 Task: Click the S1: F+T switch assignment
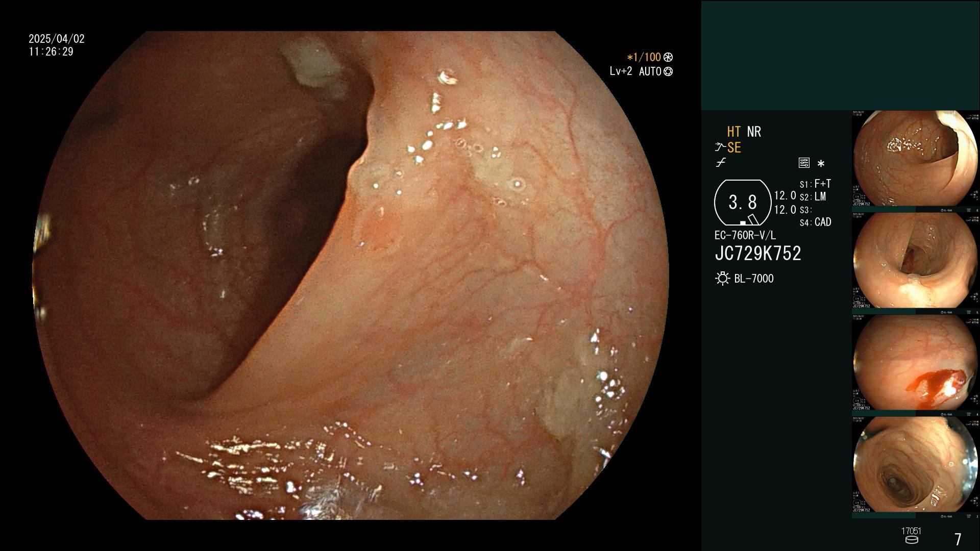click(x=815, y=184)
